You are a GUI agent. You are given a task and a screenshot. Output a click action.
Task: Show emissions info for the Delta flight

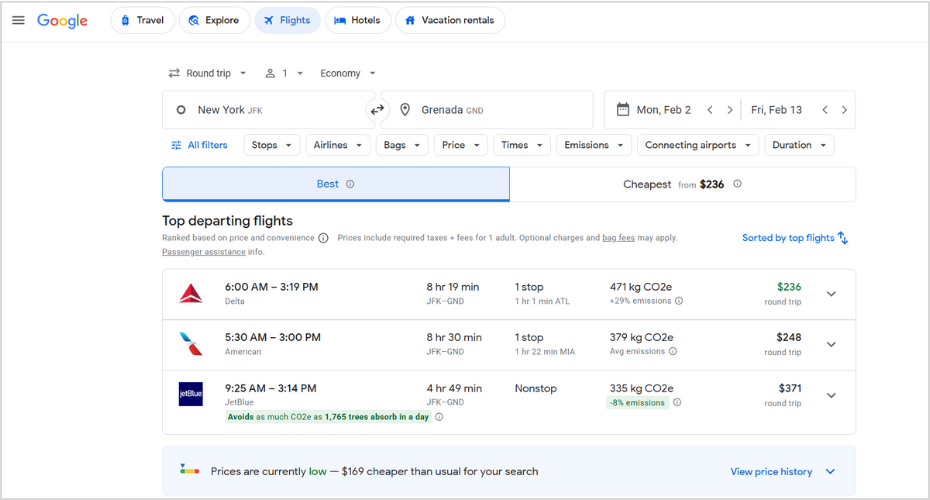click(679, 301)
